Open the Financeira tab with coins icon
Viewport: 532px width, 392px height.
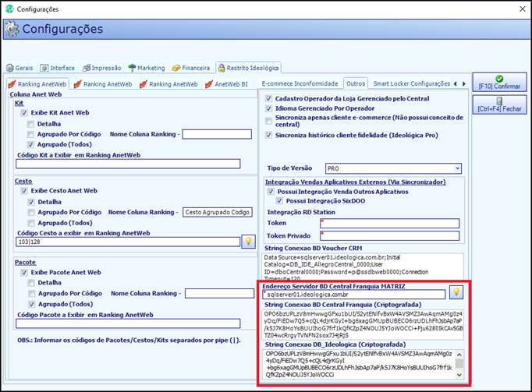click(191, 68)
